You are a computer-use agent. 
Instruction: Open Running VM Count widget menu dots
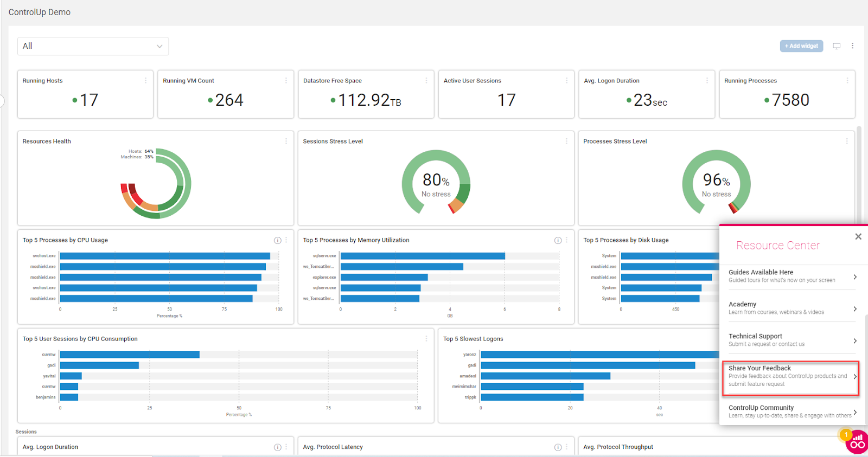286,80
